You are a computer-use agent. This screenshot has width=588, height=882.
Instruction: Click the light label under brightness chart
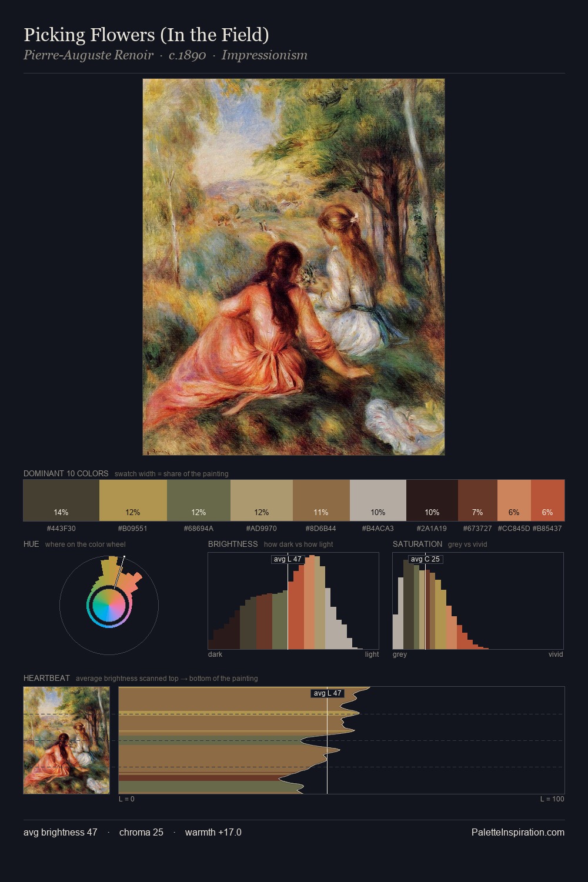(372, 654)
